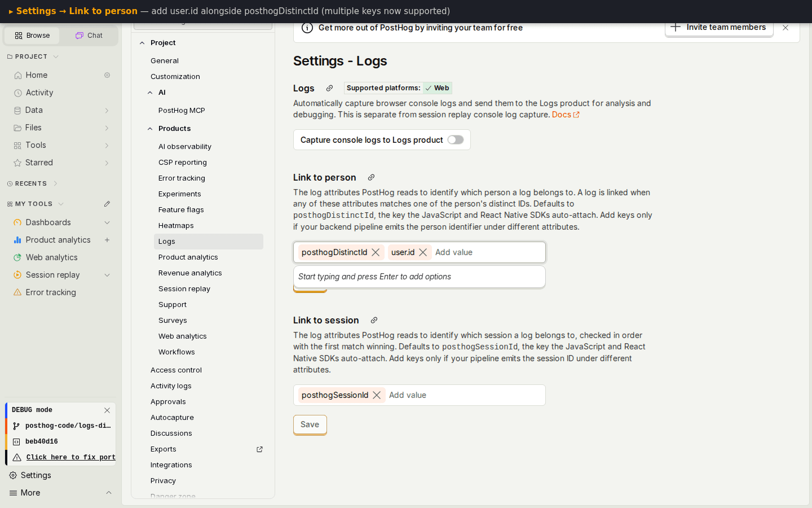Open Session replay settings in Products list

[184, 289]
